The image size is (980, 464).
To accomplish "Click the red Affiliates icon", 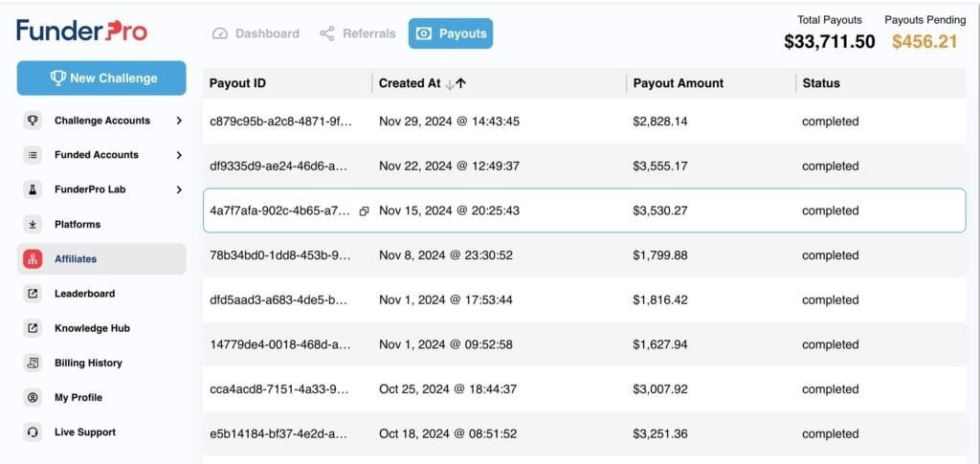I will [x=33, y=258].
